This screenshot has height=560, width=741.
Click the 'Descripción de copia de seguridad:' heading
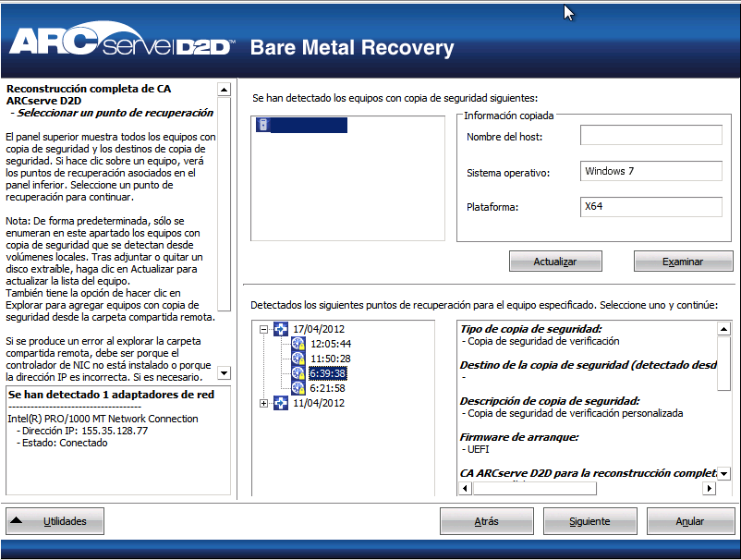click(x=550, y=401)
